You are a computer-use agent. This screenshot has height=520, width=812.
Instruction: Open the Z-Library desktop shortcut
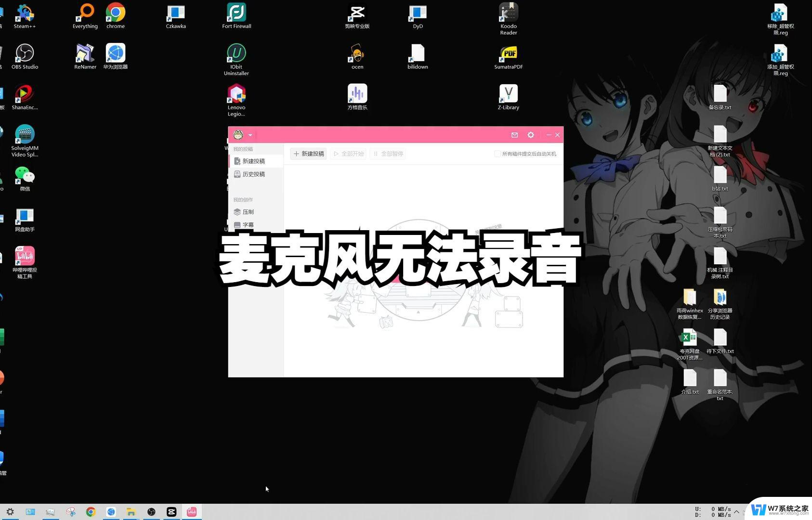pos(509,97)
